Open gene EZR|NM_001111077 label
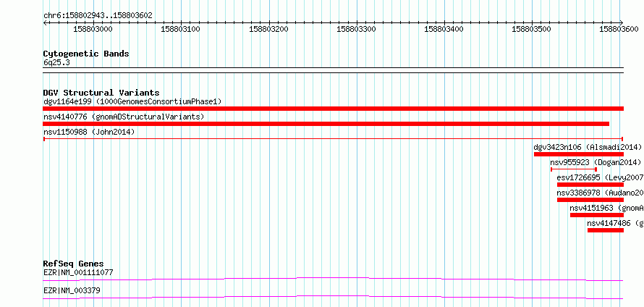 (x=78, y=272)
